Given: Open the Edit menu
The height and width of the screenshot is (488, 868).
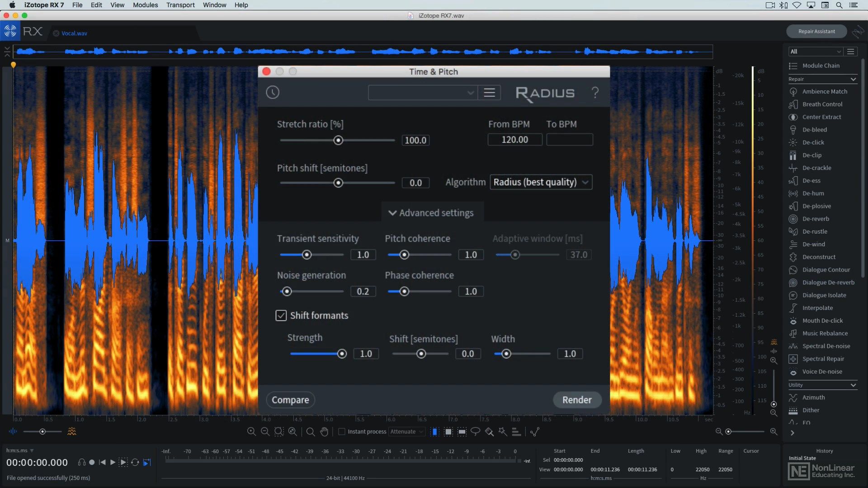Looking at the screenshot, I should (96, 5).
